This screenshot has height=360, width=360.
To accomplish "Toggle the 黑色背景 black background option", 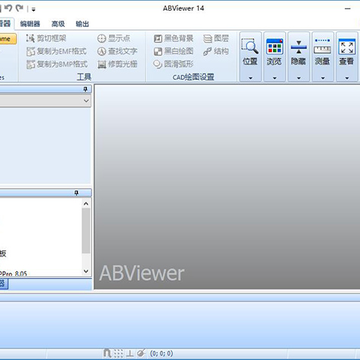I will click(173, 39).
